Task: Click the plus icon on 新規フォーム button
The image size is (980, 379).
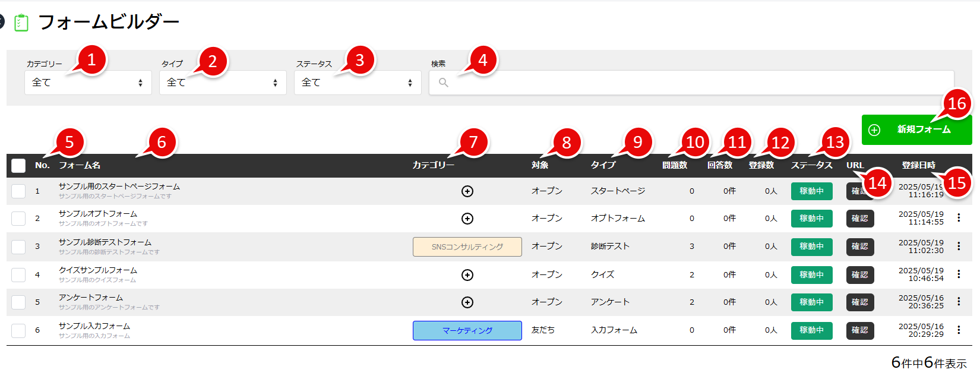Action: (874, 130)
